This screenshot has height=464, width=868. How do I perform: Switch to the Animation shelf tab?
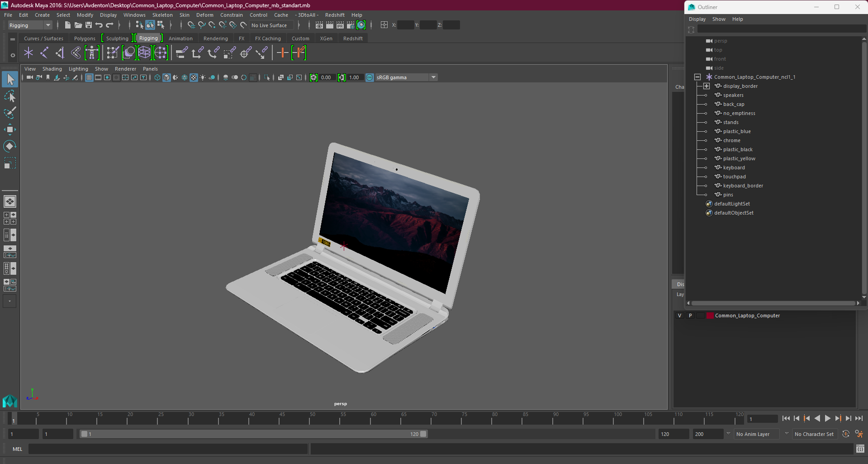(x=180, y=39)
